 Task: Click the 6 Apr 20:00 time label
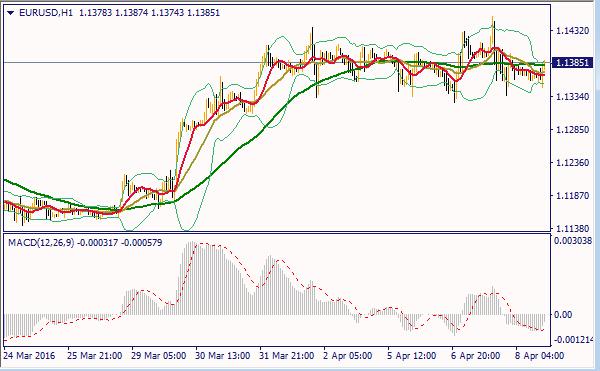coord(476,356)
